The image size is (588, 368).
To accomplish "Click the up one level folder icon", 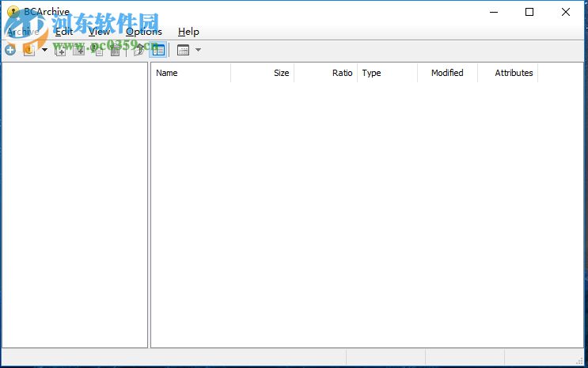I will 138,50.
